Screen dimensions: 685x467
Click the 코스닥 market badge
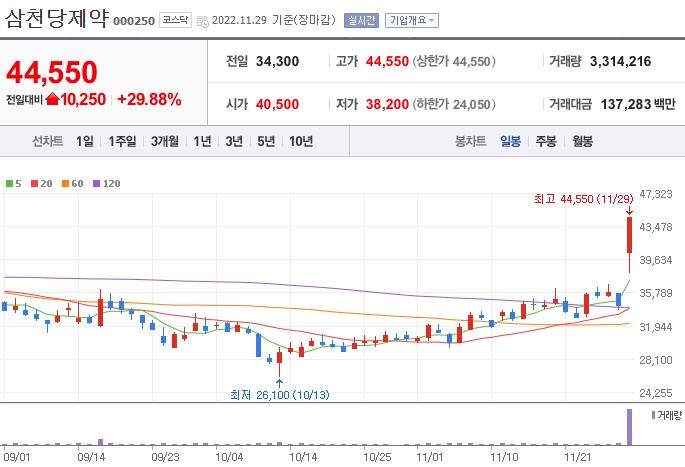[175, 20]
